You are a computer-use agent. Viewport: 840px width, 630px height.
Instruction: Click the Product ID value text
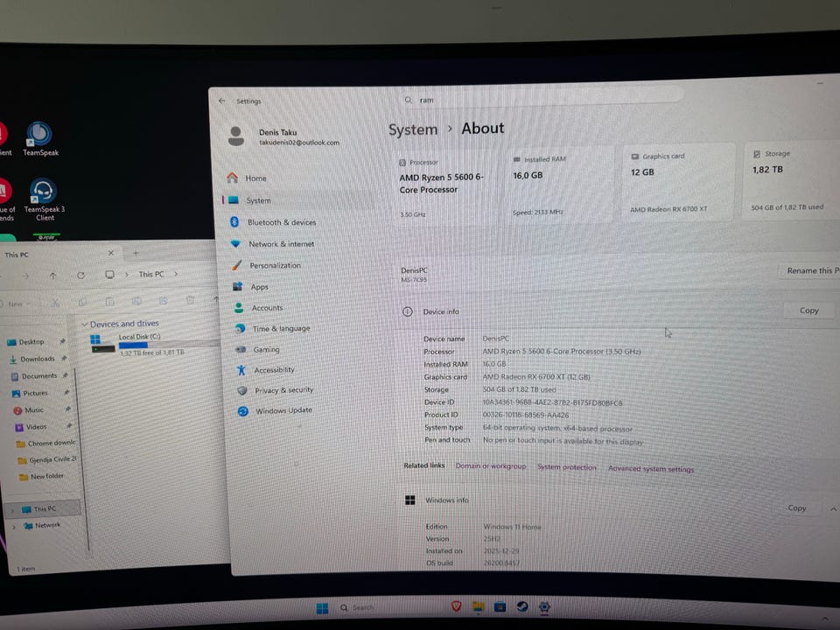526,415
